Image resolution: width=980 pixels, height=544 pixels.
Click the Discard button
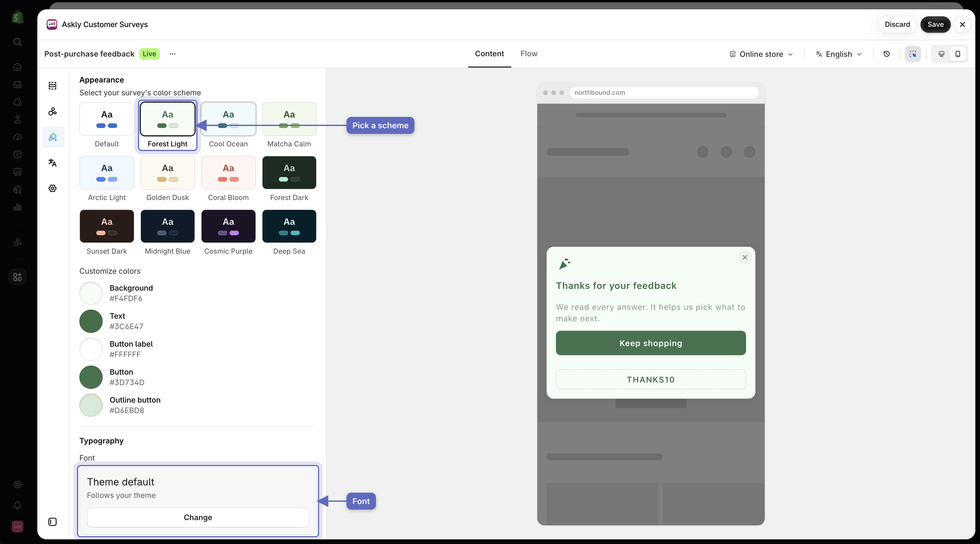point(897,24)
